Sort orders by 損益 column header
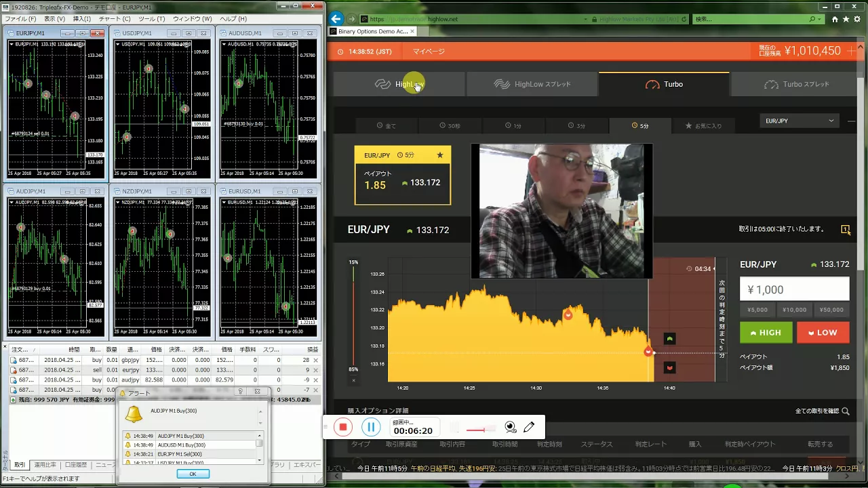The width and height of the screenshot is (868, 488). 313,350
